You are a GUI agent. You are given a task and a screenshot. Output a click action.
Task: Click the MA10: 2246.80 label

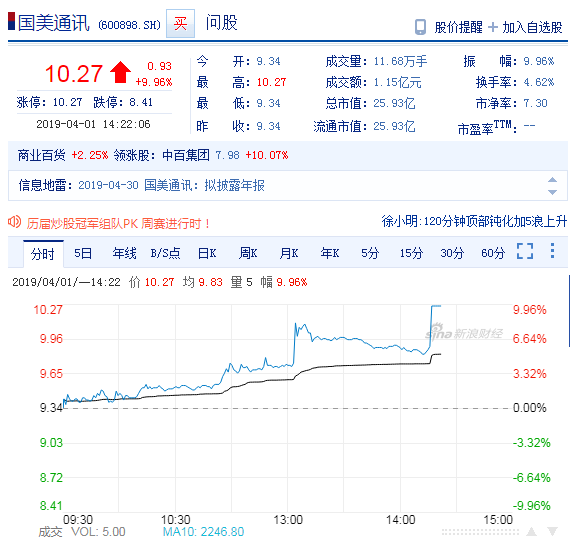pos(203,532)
